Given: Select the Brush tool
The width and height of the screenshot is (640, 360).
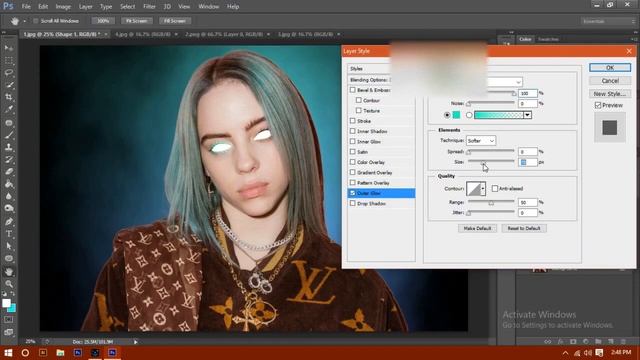Looking at the screenshot, I should pyautogui.click(x=9, y=135).
